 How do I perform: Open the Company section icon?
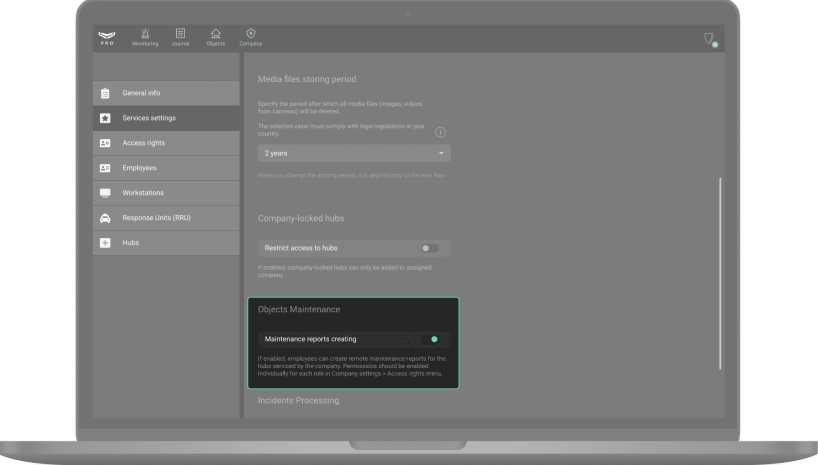[250, 37]
